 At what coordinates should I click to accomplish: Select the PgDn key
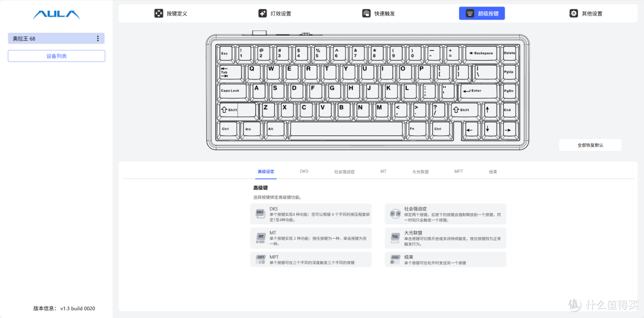pyautogui.click(x=509, y=91)
